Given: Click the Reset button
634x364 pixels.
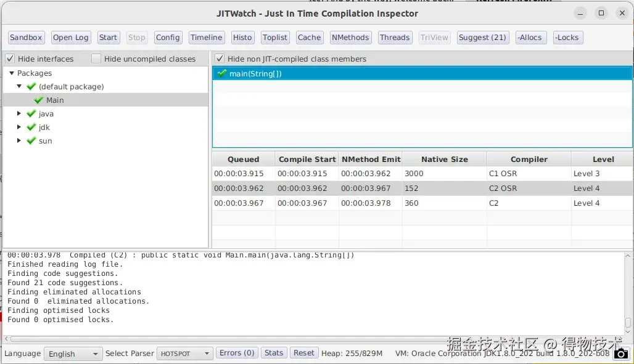Looking at the screenshot, I should pos(303,353).
